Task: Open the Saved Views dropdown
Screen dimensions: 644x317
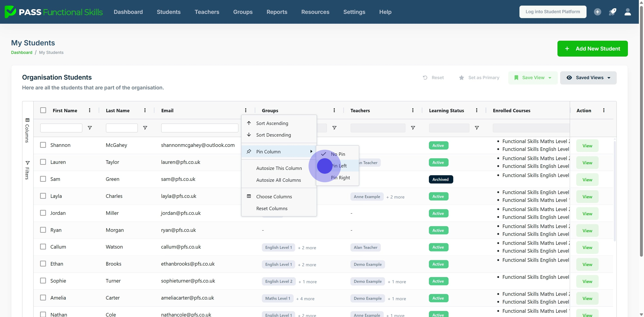Action: pos(588,78)
